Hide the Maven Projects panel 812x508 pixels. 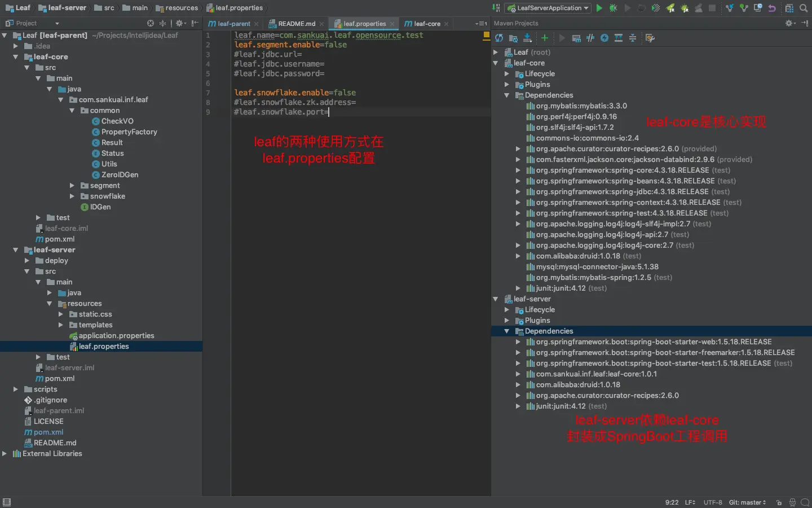(x=805, y=23)
